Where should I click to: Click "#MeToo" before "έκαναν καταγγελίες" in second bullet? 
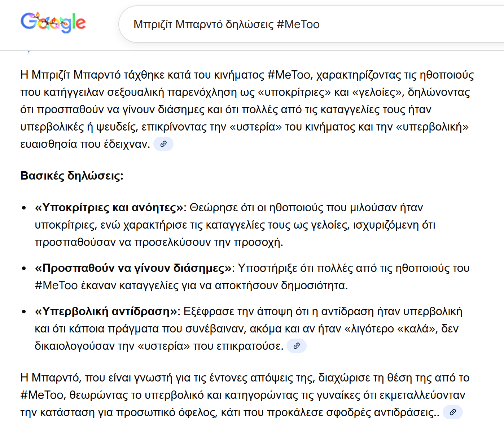[x=56, y=286]
